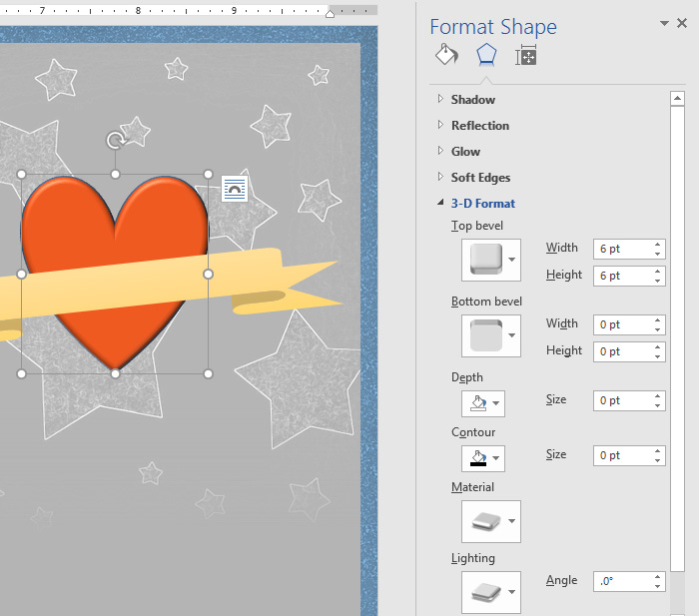This screenshot has height=616, width=699.
Task: Expand the Soft Edges section
Action: pos(480,178)
